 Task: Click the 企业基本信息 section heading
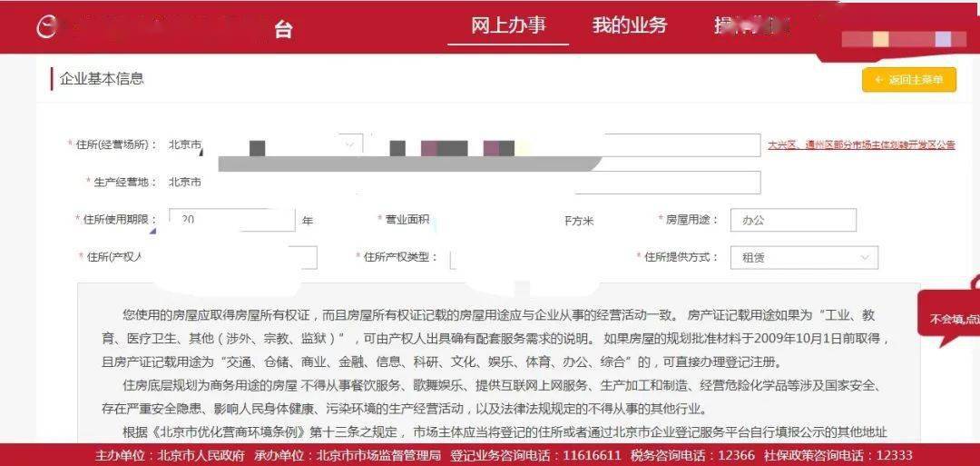[102, 79]
